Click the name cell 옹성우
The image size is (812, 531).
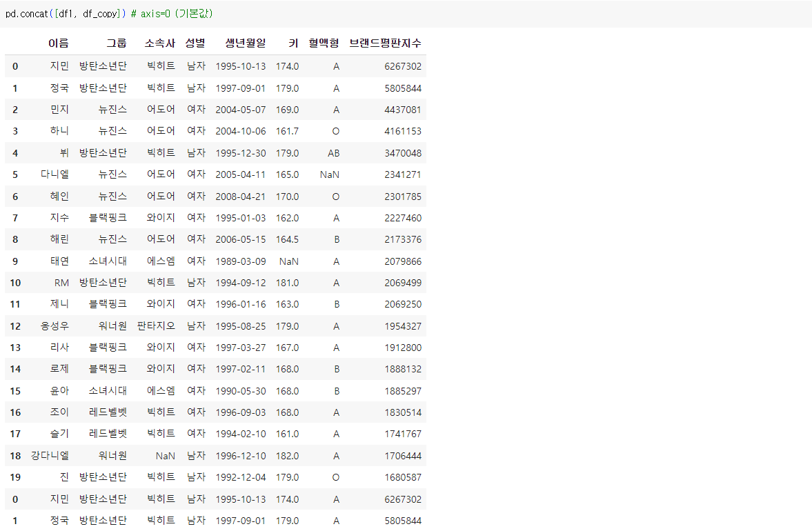click(55, 325)
